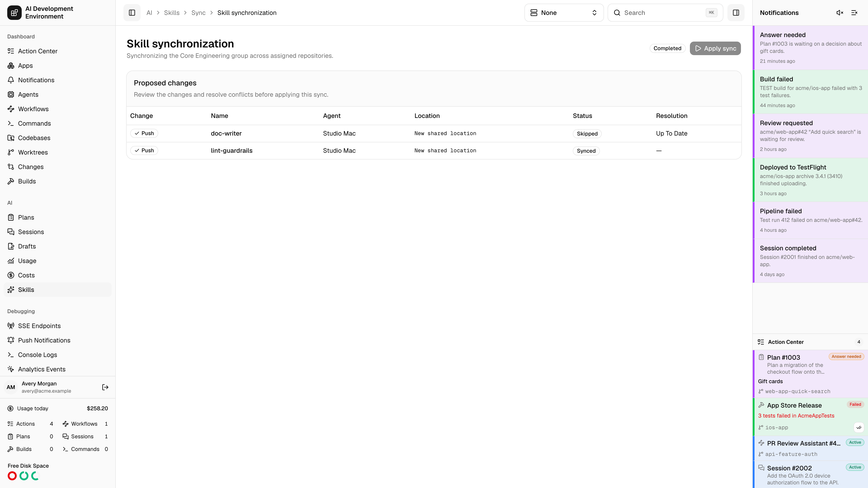Open Workflows in the sidebar
Image resolution: width=868 pixels, height=488 pixels.
point(58,109)
